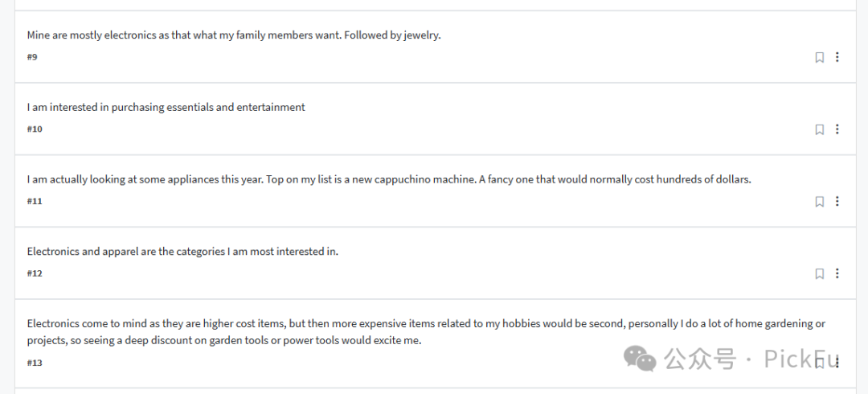The image size is (868, 394).
Task: Open the three-dot menu for response #9
Action: click(837, 56)
